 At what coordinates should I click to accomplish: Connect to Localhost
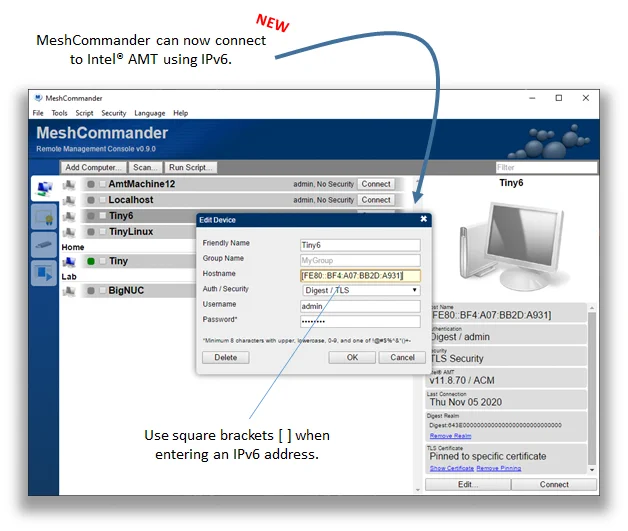376,200
